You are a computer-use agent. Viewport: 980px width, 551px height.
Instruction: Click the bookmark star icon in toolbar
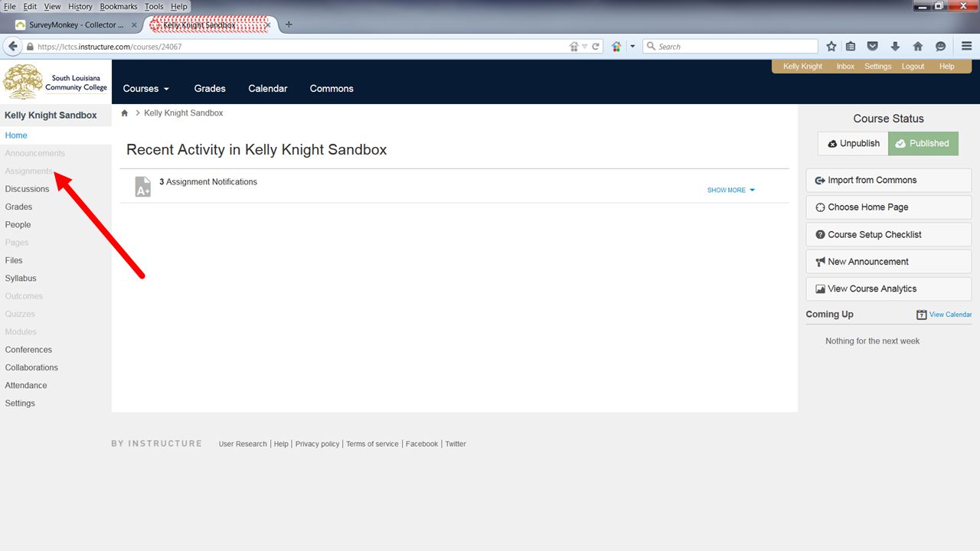pos(831,47)
